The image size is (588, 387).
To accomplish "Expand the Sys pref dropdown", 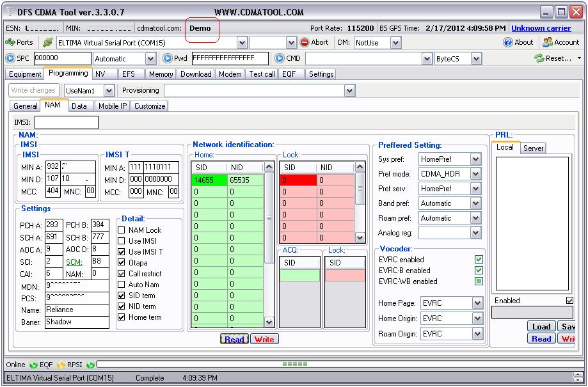I will [x=475, y=159].
